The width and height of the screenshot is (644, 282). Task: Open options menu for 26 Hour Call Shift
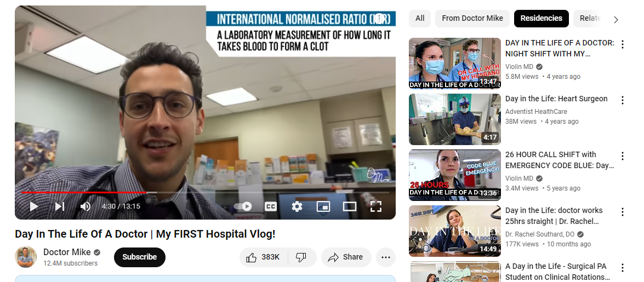point(623,156)
